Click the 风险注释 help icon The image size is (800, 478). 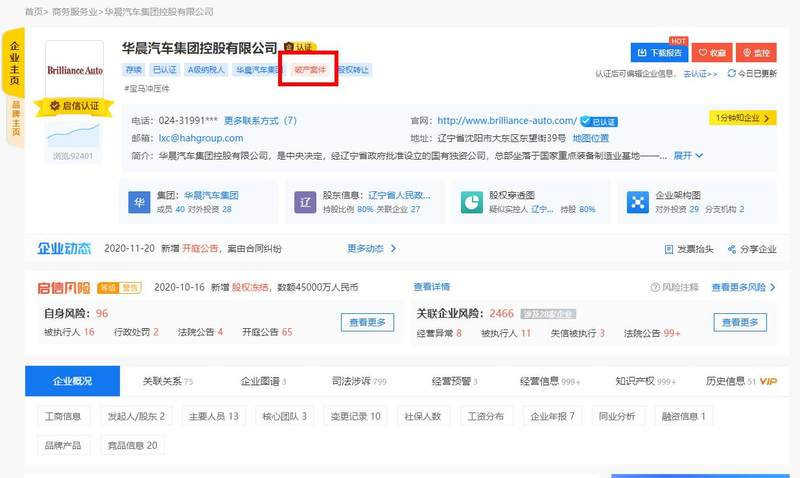click(655, 288)
